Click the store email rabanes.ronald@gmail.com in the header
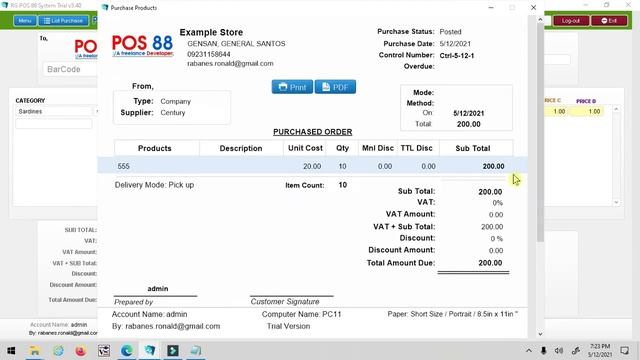 click(230, 64)
